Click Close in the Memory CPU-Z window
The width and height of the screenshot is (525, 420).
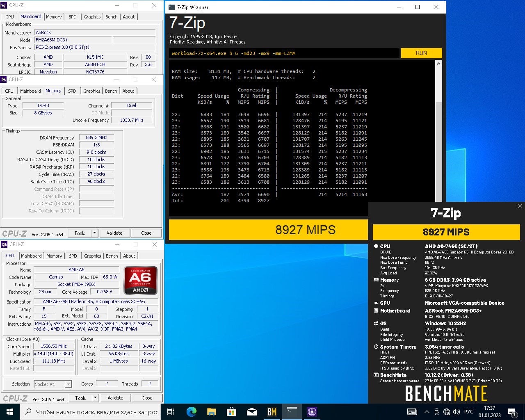146,233
